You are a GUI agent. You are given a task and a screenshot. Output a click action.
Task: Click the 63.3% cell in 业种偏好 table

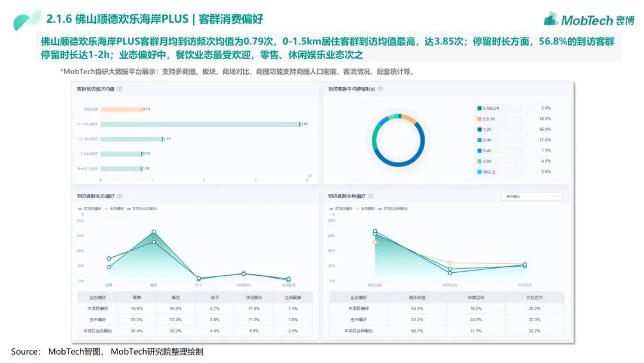pyautogui.click(x=417, y=308)
